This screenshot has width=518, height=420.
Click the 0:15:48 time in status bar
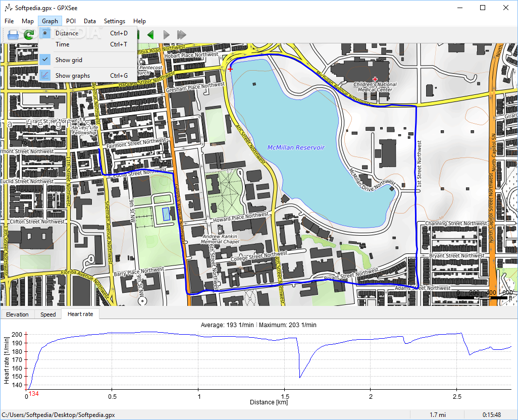pyautogui.click(x=492, y=415)
